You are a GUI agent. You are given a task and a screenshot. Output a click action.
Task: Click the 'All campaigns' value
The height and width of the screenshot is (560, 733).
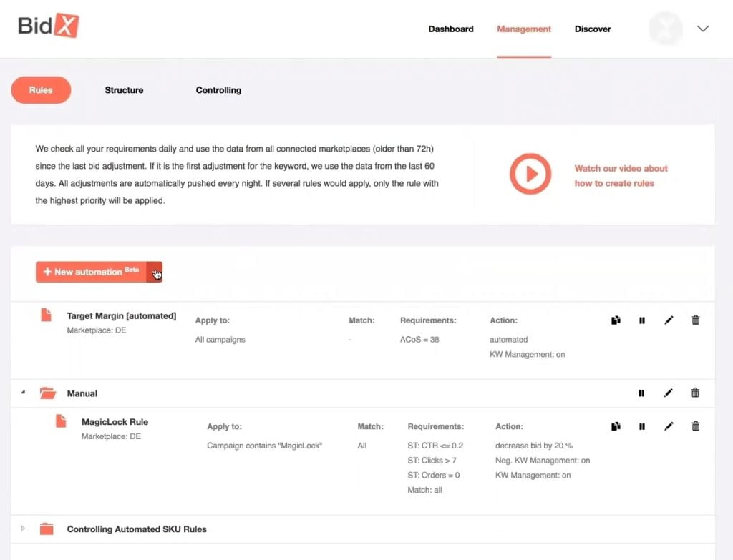220,340
